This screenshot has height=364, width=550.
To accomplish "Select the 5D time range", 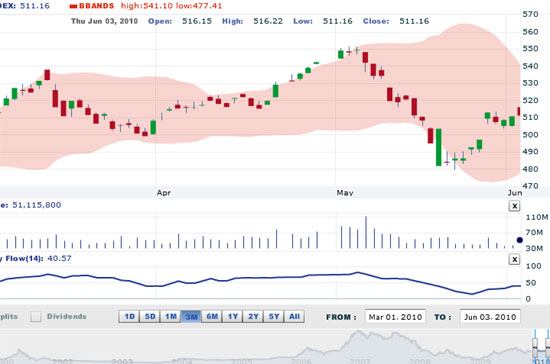I will (150, 317).
